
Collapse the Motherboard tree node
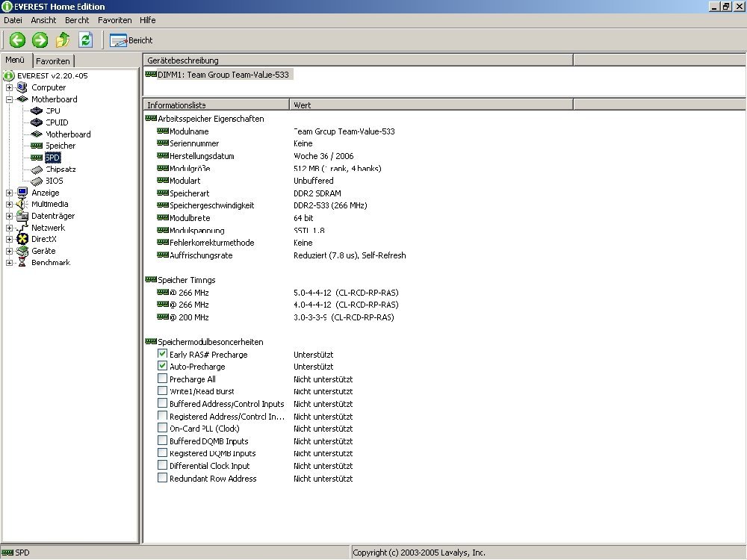(x=10, y=99)
